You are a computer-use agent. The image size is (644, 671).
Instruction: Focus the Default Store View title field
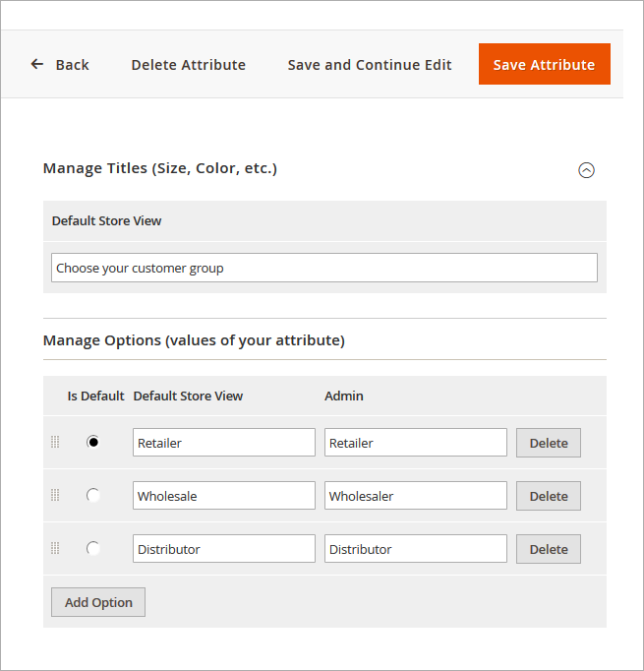pos(323,268)
